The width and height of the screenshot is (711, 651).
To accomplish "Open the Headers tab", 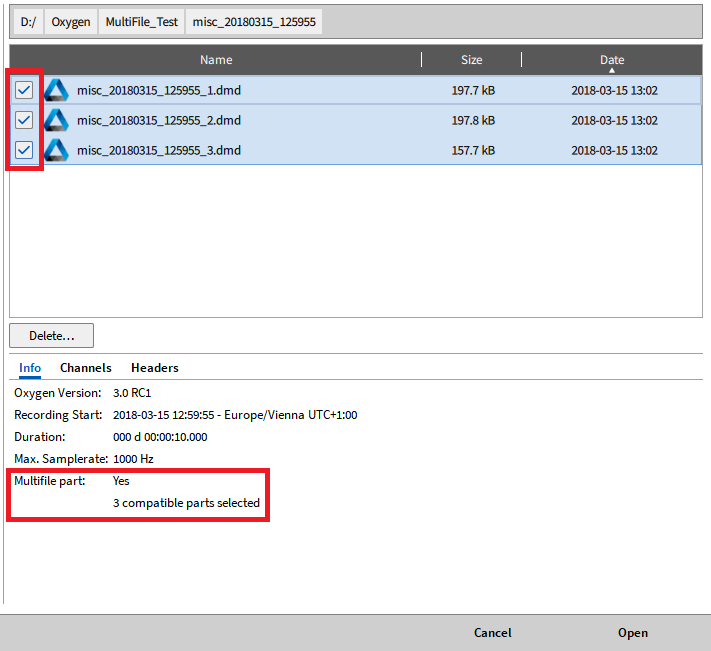I will [x=155, y=368].
